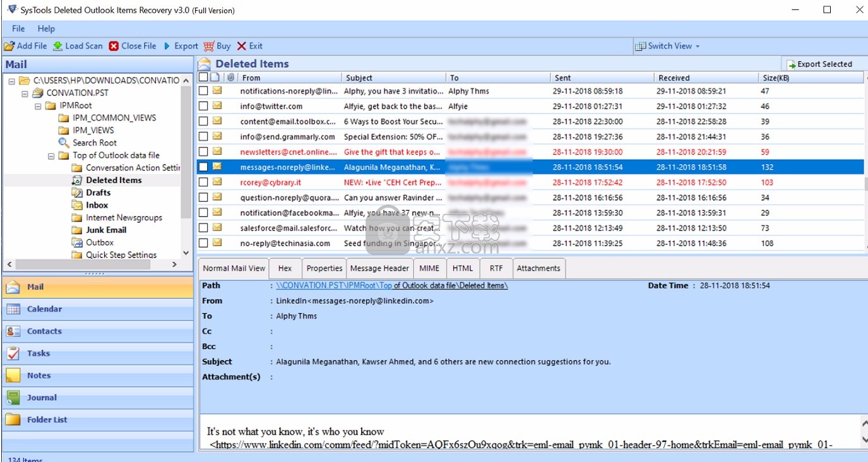
Task: Click the Buy shopping cart icon
Action: (x=209, y=46)
